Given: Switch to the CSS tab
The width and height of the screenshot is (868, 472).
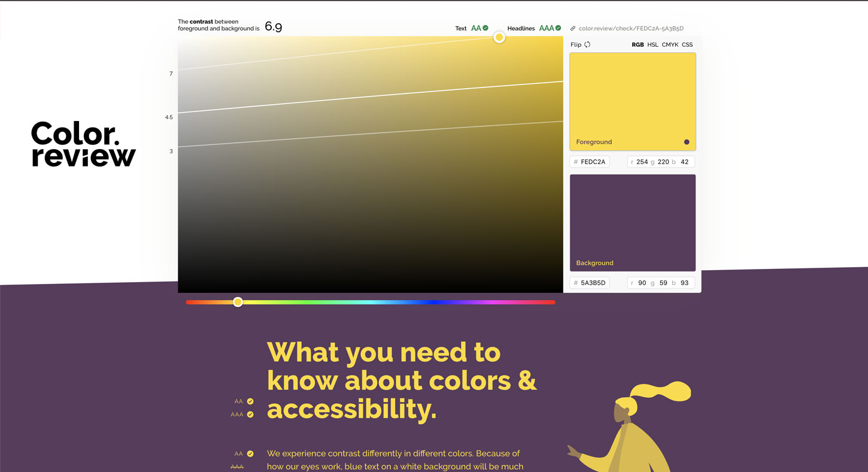Looking at the screenshot, I should (x=687, y=44).
